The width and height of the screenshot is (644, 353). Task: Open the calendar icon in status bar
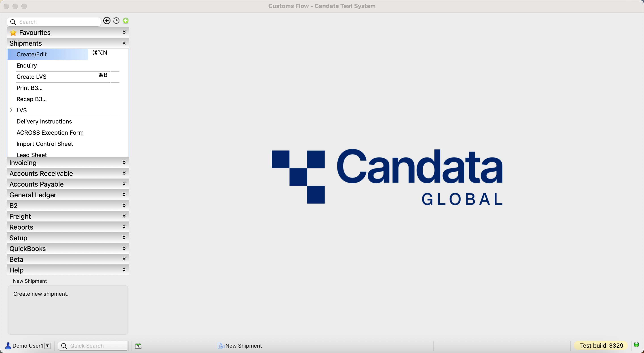[x=138, y=346]
